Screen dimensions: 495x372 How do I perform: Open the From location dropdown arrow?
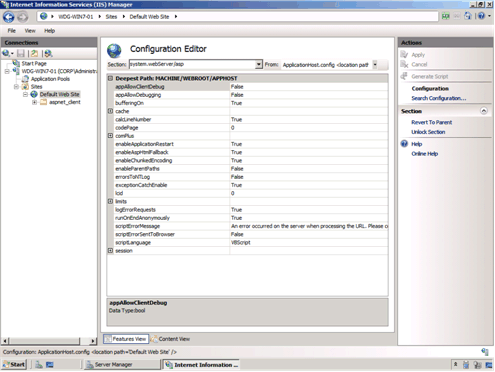[x=375, y=64]
